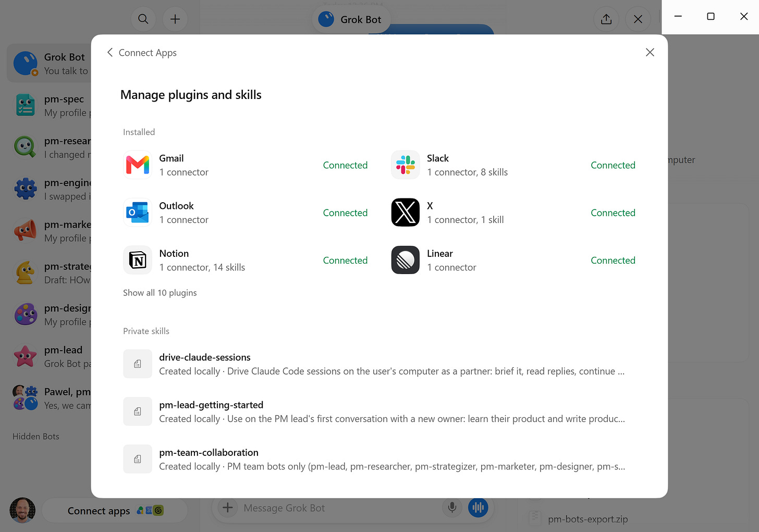759x532 pixels.
Task: Start a new chat with plus icon
Action: [175, 19]
